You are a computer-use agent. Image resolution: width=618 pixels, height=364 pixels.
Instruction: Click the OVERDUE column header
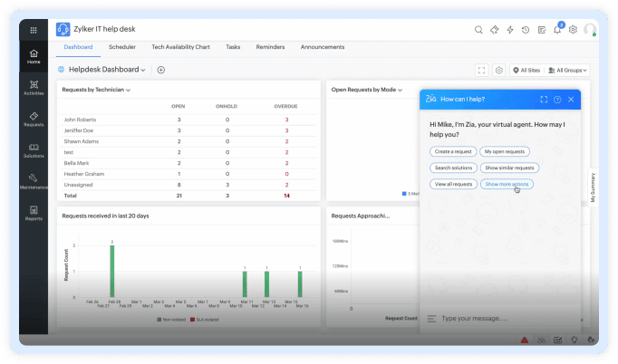pyautogui.click(x=285, y=106)
